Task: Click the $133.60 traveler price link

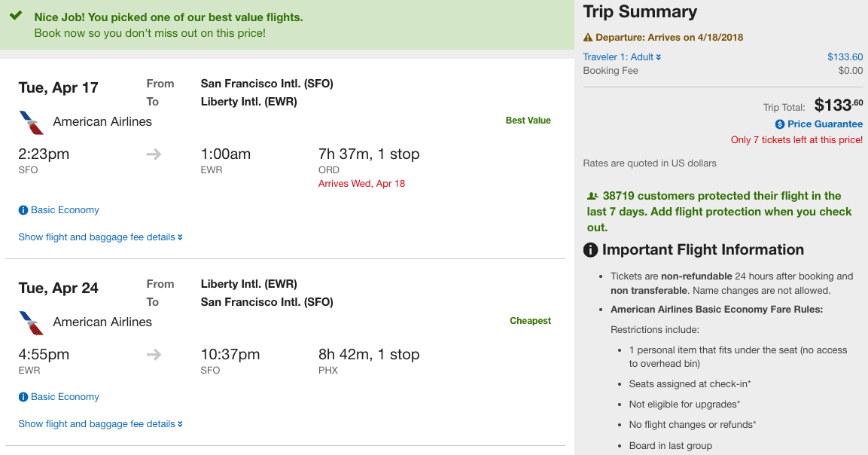Action: pos(845,57)
